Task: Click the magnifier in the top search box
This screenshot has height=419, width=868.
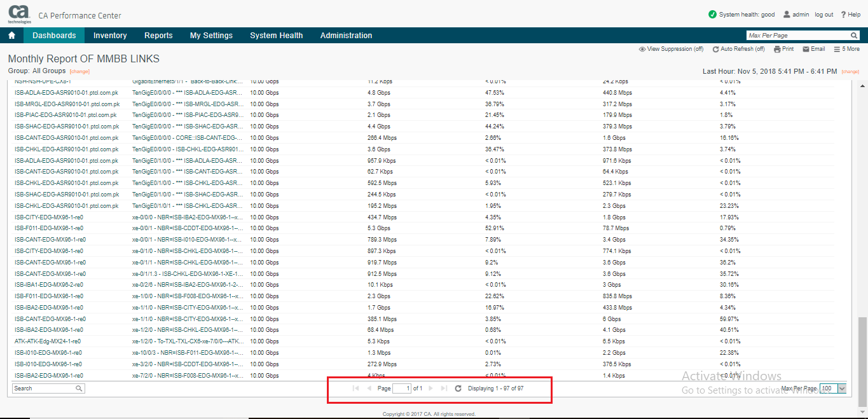Action: point(854,36)
